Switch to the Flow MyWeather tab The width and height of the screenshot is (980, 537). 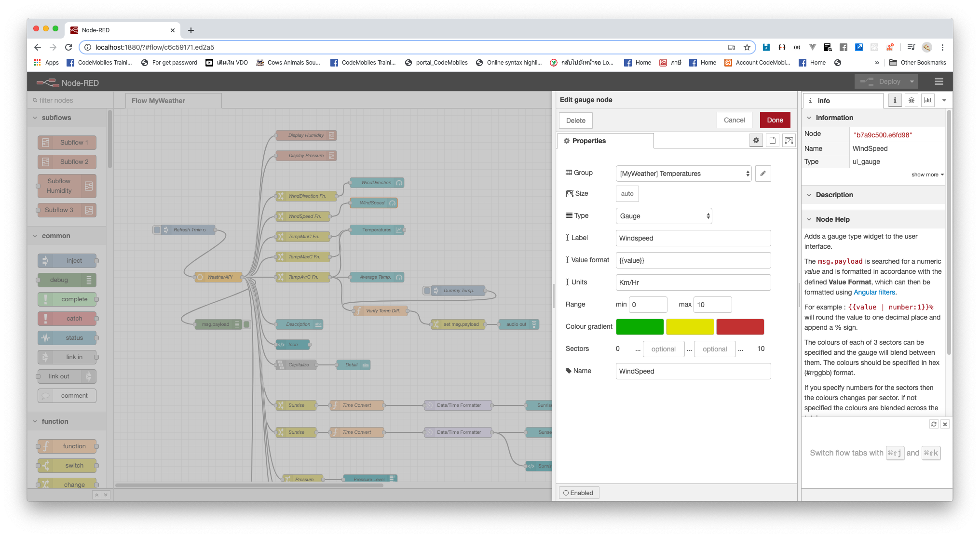[173, 101]
